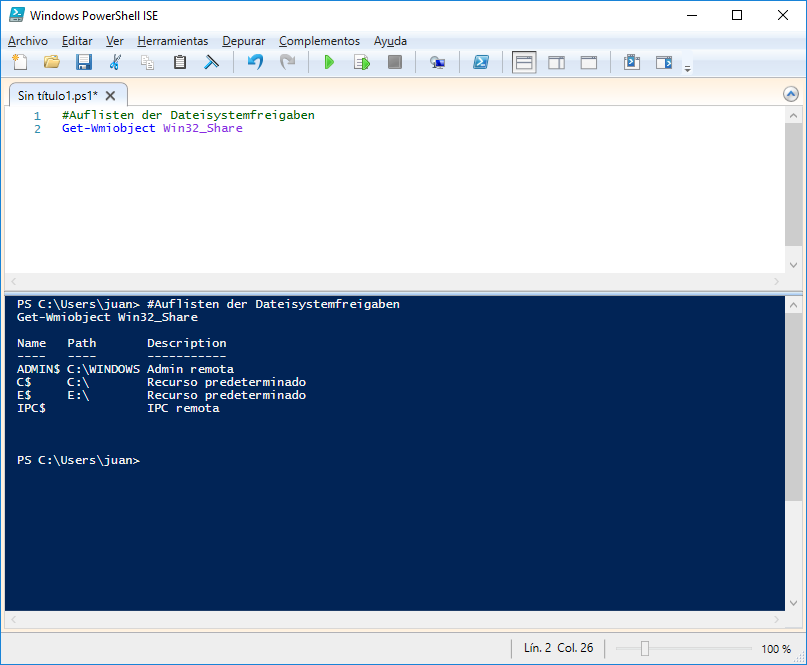Screen dimensions: 807x665
Task: Run the script with the green play button
Action: click(x=329, y=62)
